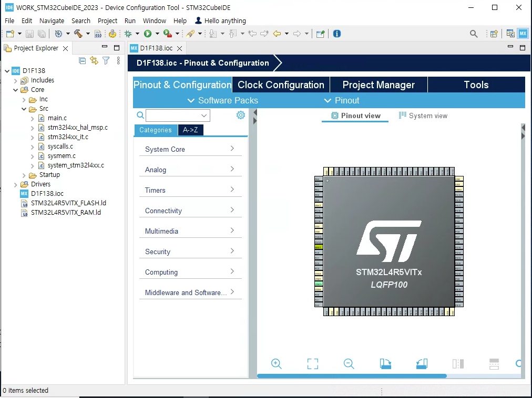Open the Pinout dropdown menu
The image size is (532, 398).
coord(342,100)
